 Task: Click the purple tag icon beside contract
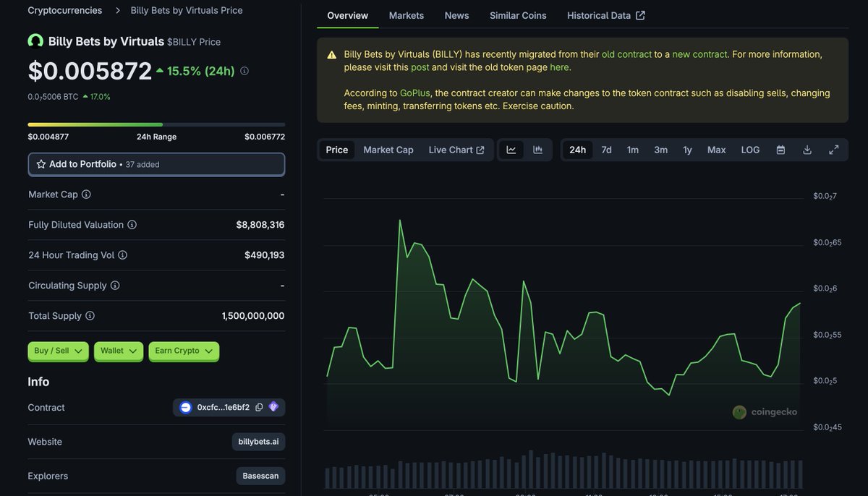(x=273, y=407)
